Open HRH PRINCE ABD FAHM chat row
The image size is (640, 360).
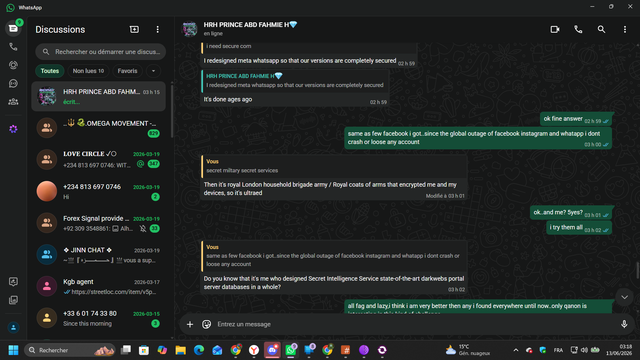[98, 96]
